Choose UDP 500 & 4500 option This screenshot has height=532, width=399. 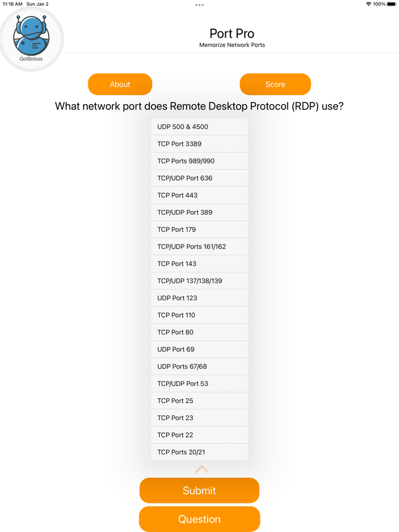tap(199, 127)
